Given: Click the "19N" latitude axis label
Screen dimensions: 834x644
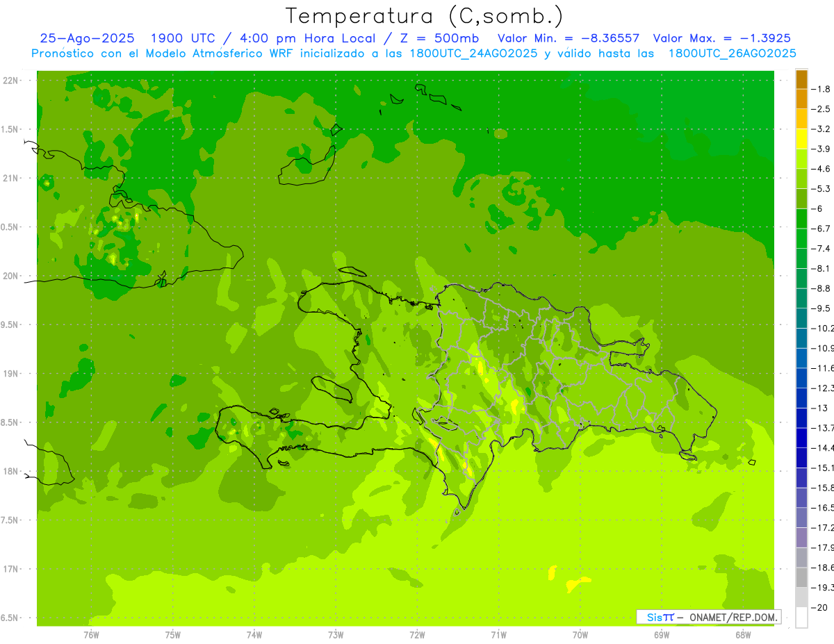Looking at the screenshot, I should [x=10, y=374].
